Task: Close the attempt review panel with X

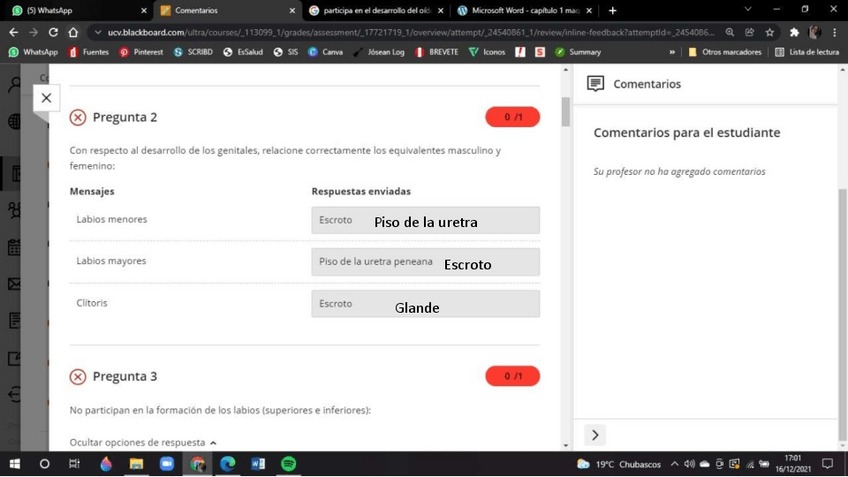Action: [x=46, y=98]
